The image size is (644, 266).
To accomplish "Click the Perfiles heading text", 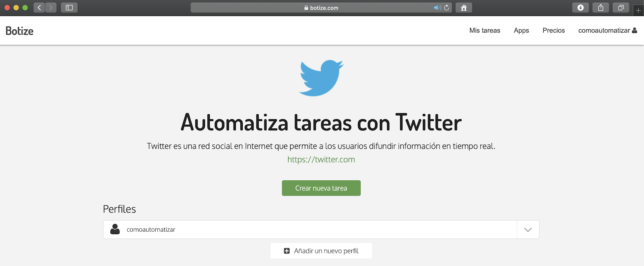I will tap(120, 209).
